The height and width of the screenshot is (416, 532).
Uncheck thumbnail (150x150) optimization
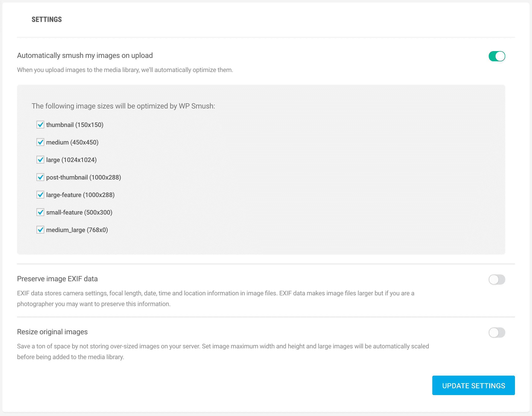click(x=40, y=125)
